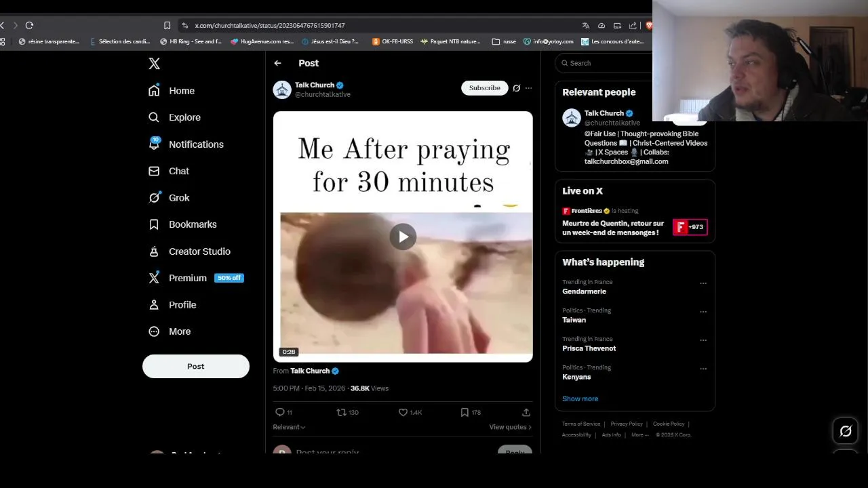The width and height of the screenshot is (868, 488).
Task: Share the post via the share icon
Action: click(526, 412)
